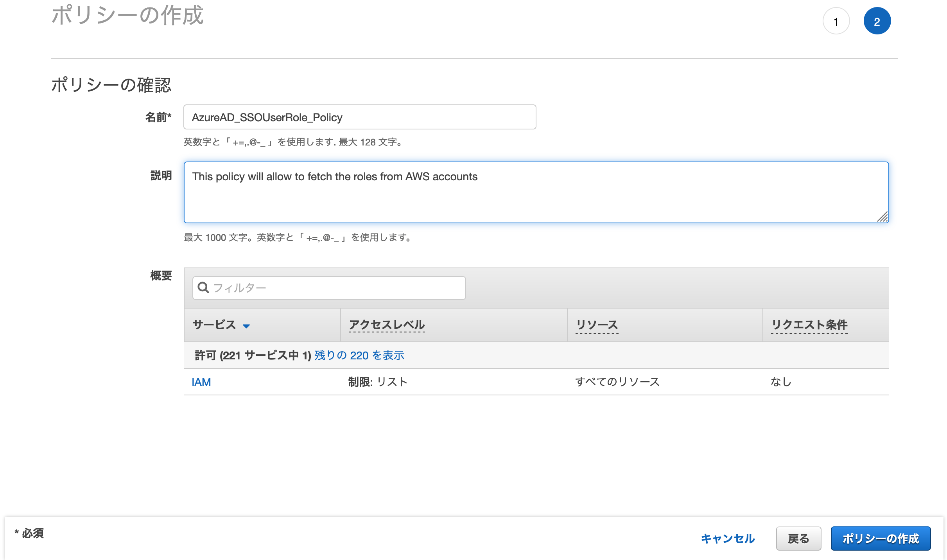The height and width of the screenshot is (560, 947).
Task: Click the すべてのリソース cell in IAM row
Action: pyautogui.click(x=617, y=382)
